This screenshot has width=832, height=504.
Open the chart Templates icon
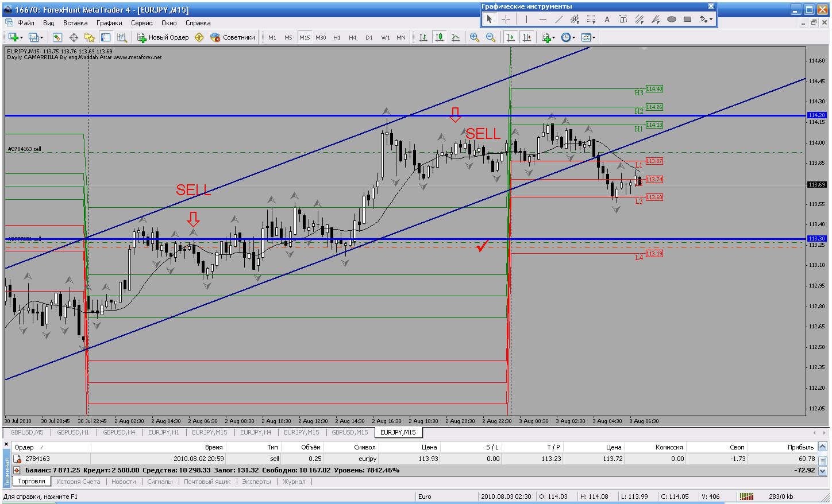coord(586,37)
